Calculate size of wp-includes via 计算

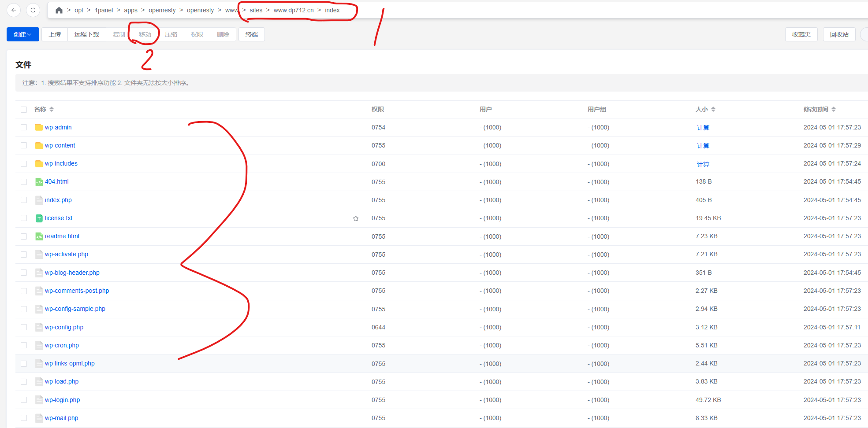pos(703,164)
